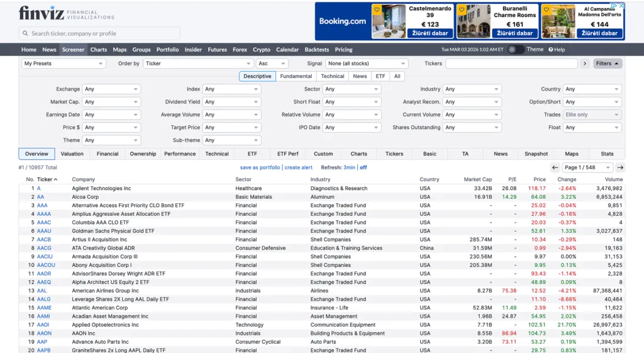Click the create alert link
The image size is (644, 353).
[299, 167]
